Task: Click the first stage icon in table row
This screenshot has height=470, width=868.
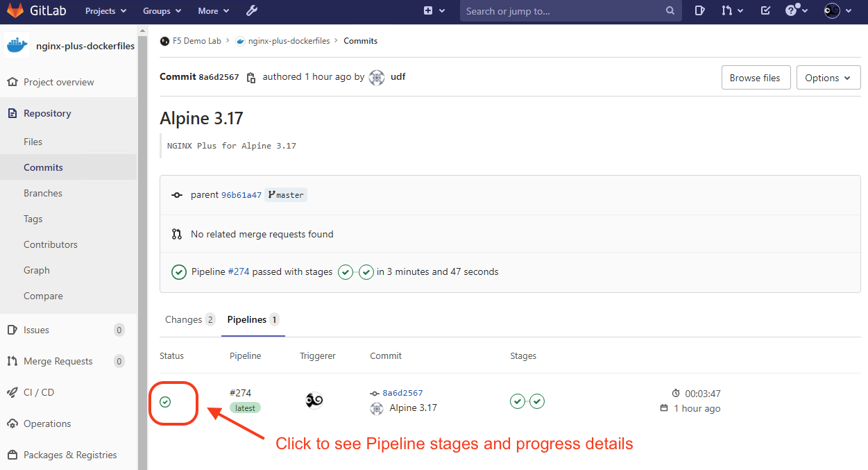Action: coord(517,401)
